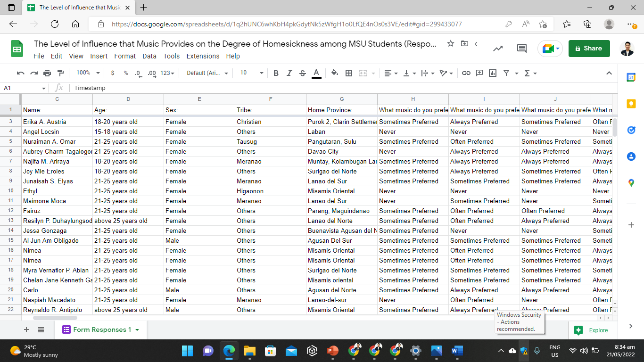Screen dimensions: 644x362
Task: Open Contacts in the side panel
Action: tap(631, 156)
